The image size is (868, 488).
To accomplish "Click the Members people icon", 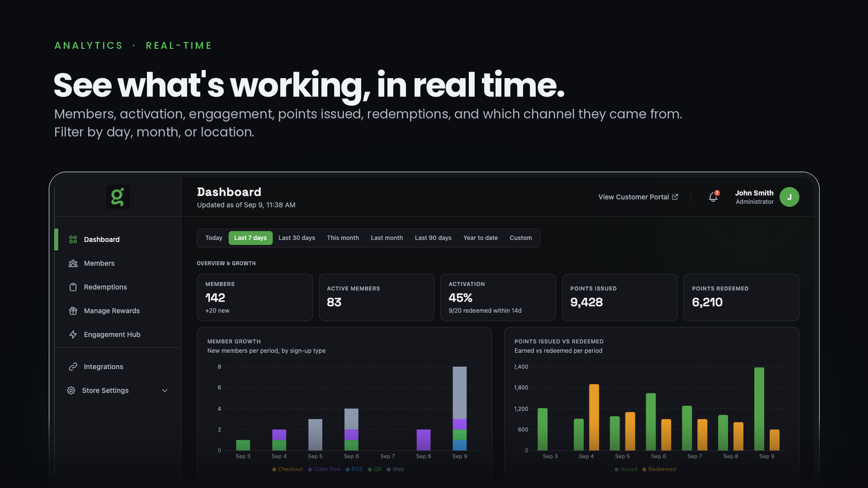I will click(73, 264).
